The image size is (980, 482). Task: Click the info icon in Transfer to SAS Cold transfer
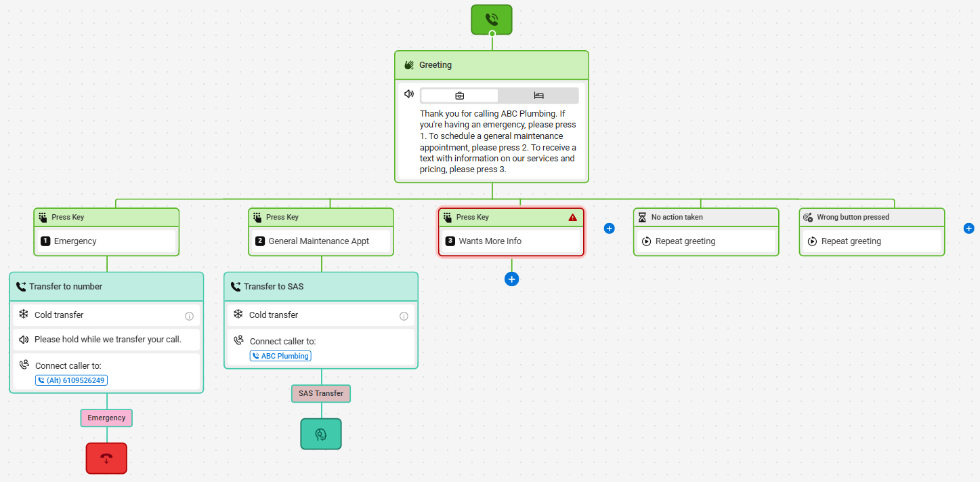click(x=404, y=316)
